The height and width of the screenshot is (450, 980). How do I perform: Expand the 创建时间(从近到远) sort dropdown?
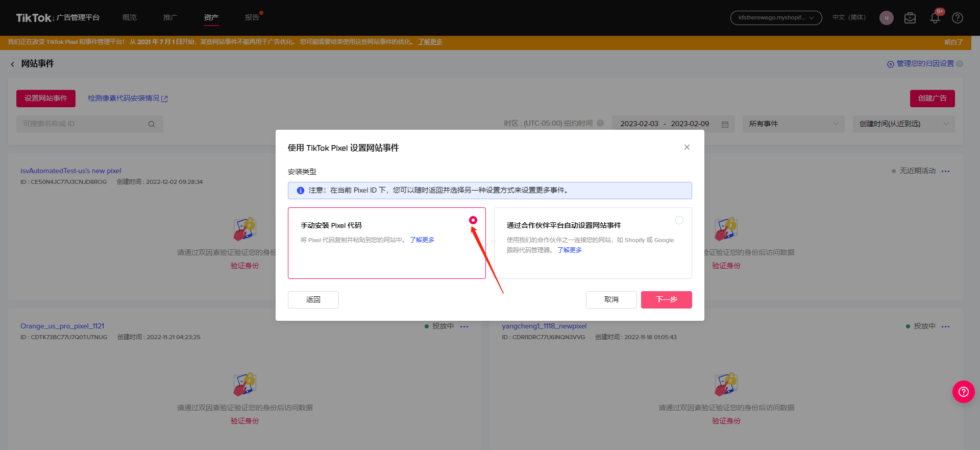click(x=904, y=124)
